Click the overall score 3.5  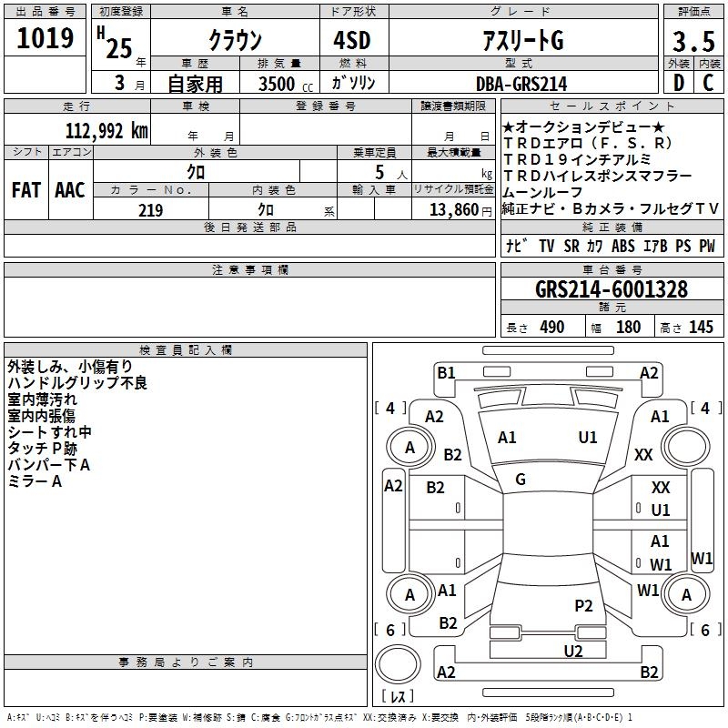coord(693,42)
